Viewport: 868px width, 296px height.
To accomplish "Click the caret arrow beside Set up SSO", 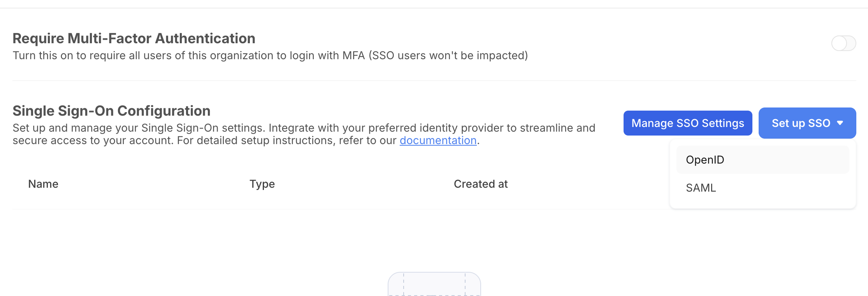I will (840, 123).
